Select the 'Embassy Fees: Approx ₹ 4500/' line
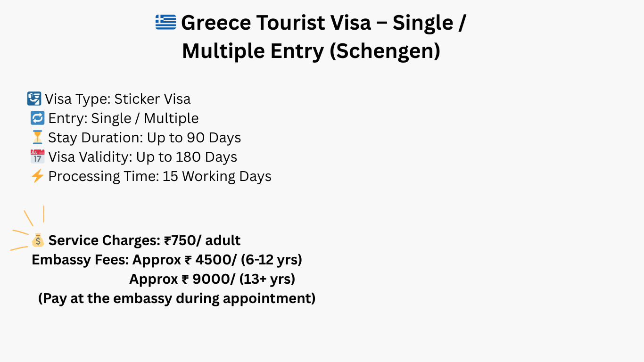Viewport: 644px width, 362px height. click(x=137, y=260)
